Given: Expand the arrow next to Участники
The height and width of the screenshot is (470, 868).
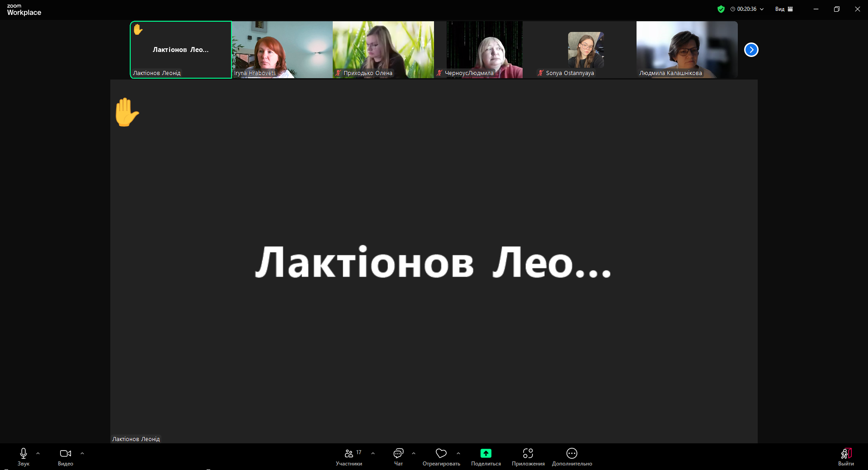Looking at the screenshot, I should tap(373, 453).
